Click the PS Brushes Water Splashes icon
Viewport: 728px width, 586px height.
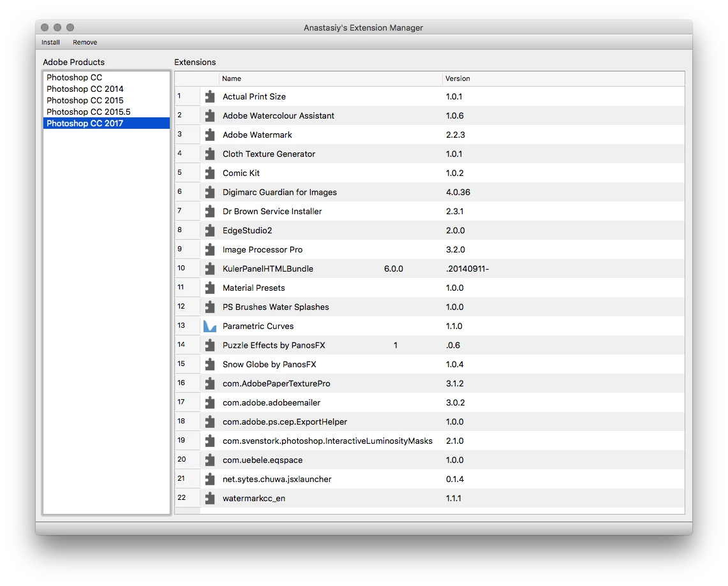[210, 307]
